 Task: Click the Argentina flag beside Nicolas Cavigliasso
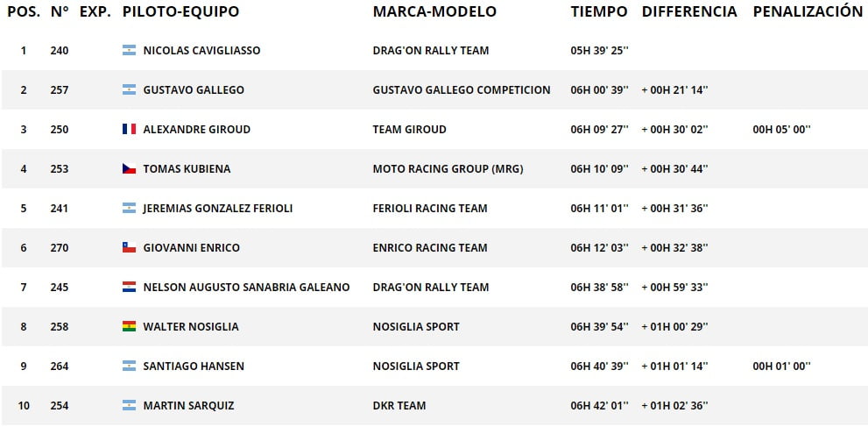(x=129, y=50)
